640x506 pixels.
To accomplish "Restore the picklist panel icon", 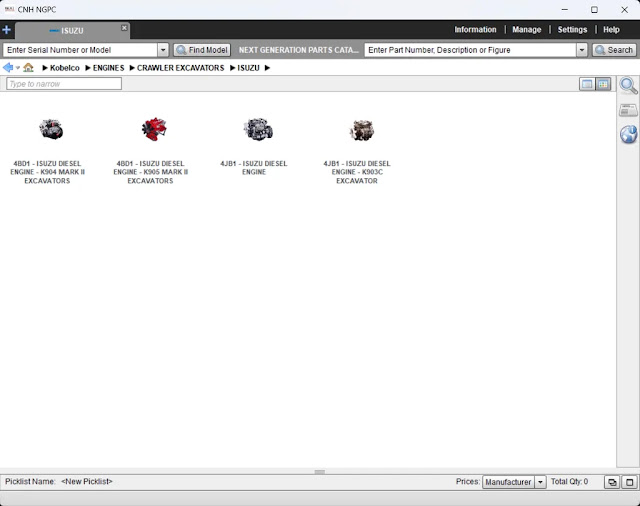I will [612, 482].
